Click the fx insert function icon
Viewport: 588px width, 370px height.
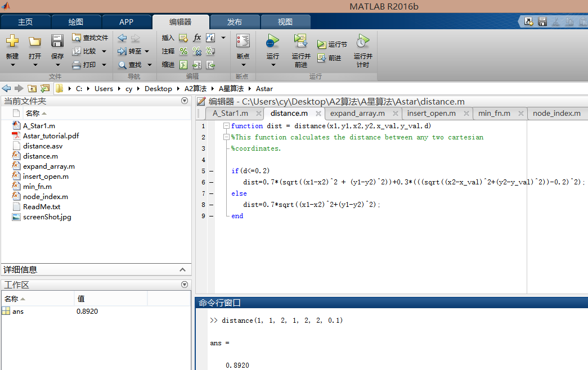(x=197, y=38)
